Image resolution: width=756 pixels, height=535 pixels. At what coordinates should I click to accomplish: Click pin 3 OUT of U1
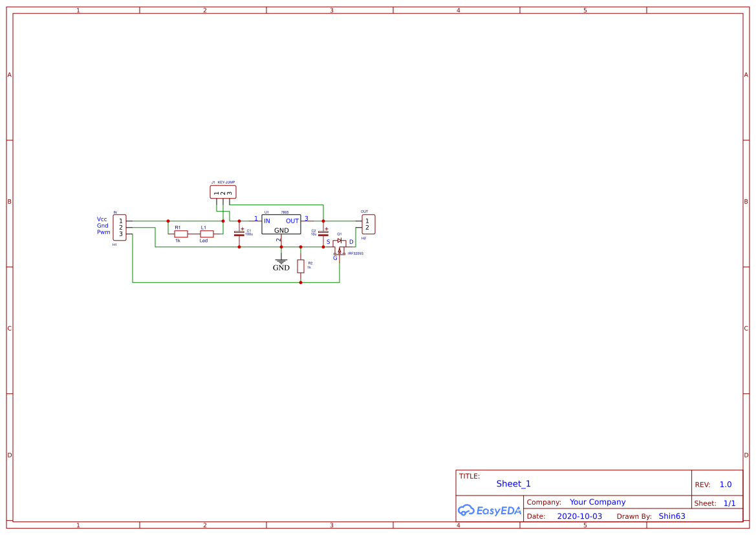[x=307, y=221]
